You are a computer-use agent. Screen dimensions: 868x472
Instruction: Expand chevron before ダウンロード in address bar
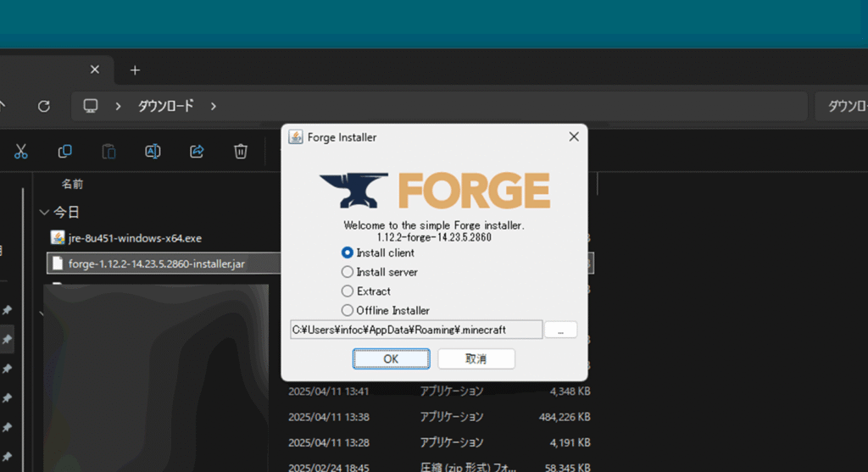pyautogui.click(x=118, y=106)
